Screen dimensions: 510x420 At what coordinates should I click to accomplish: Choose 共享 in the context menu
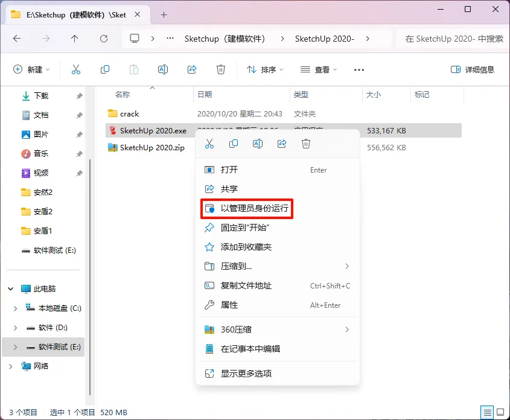pyautogui.click(x=278, y=189)
